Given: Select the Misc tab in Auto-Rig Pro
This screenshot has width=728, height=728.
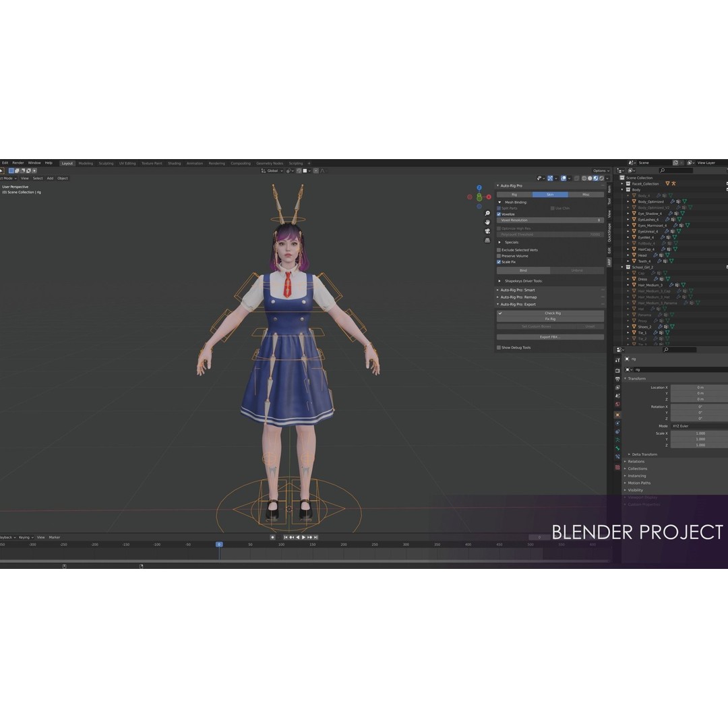Looking at the screenshot, I should [586, 195].
